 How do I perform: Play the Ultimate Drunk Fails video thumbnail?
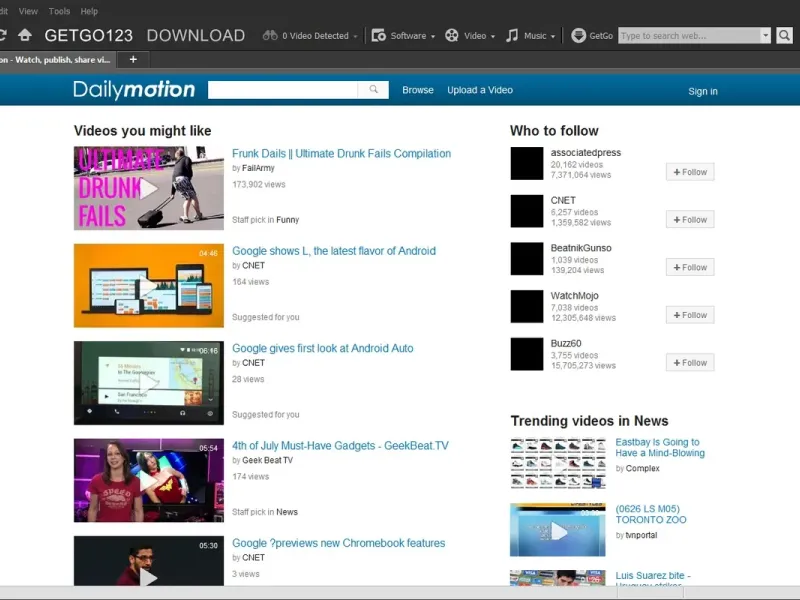(148, 188)
